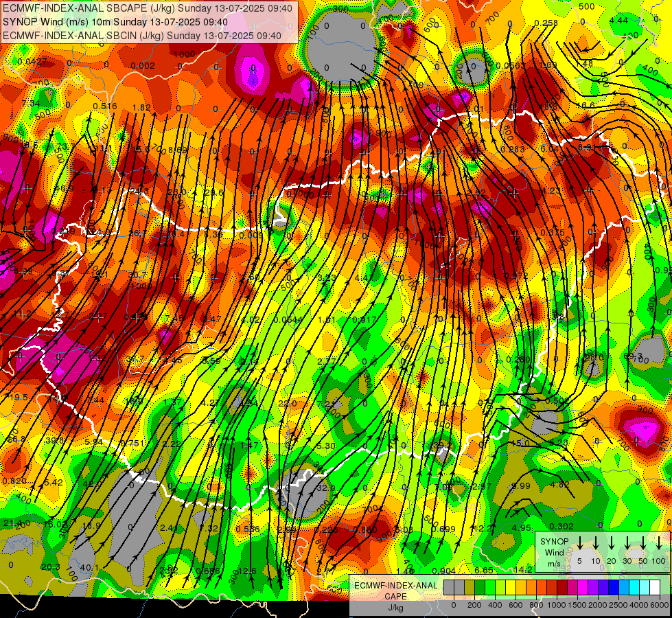Click the 30 m/s wind arrow symbol
This screenshot has width=672, height=618.
pyautogui.click(x=627, y=542)
